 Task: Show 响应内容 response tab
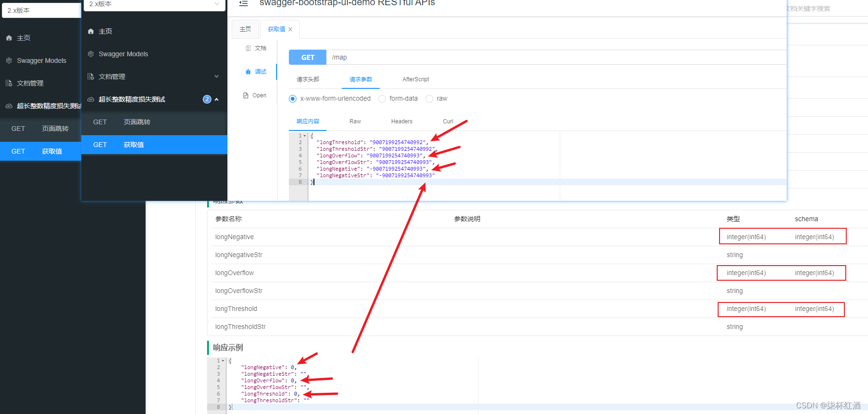308,121
